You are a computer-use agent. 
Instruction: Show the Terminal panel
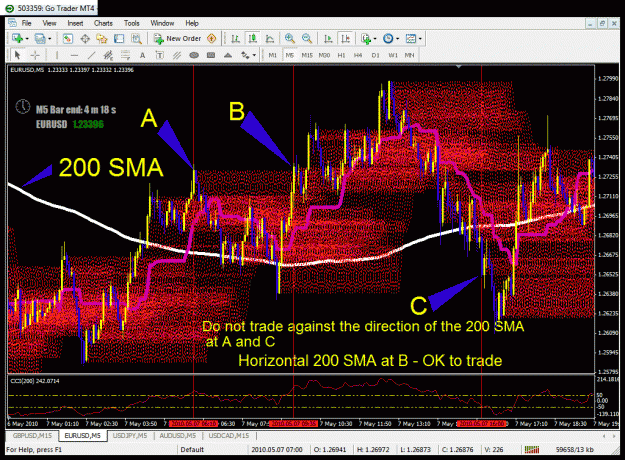[x=119, y=38]
